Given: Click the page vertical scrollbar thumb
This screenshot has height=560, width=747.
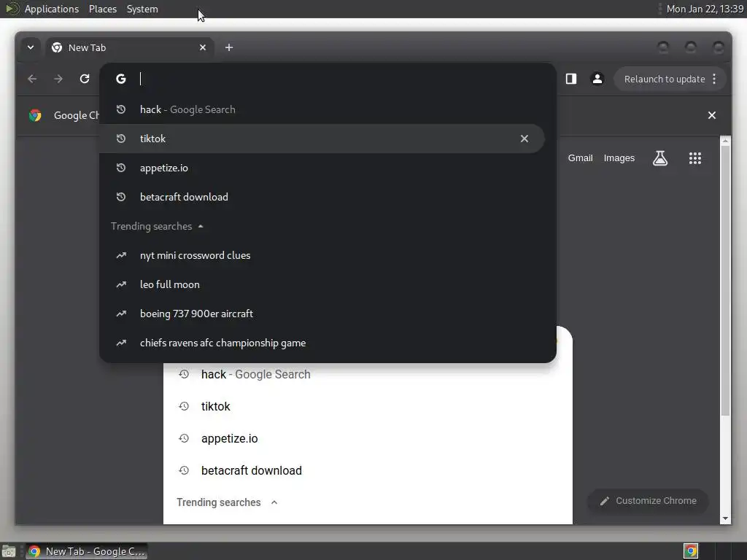Looking at the screenshot, I should 725,281.
